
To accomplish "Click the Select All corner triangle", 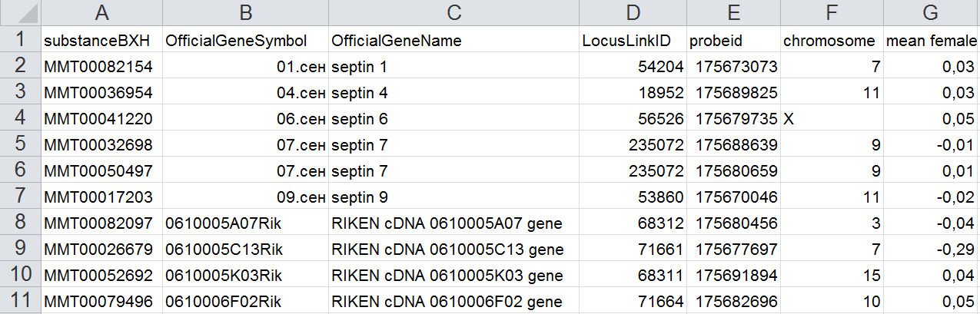I will point(20,12).
